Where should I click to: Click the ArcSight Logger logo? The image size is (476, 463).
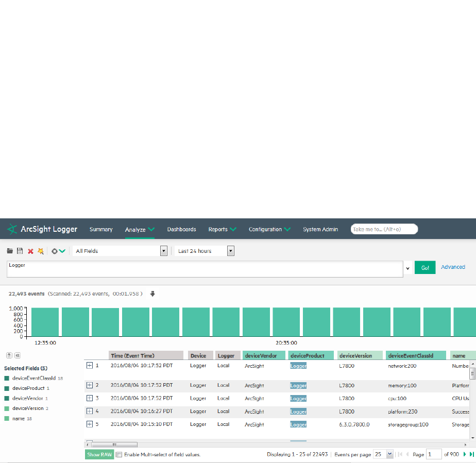coord(42,229)
